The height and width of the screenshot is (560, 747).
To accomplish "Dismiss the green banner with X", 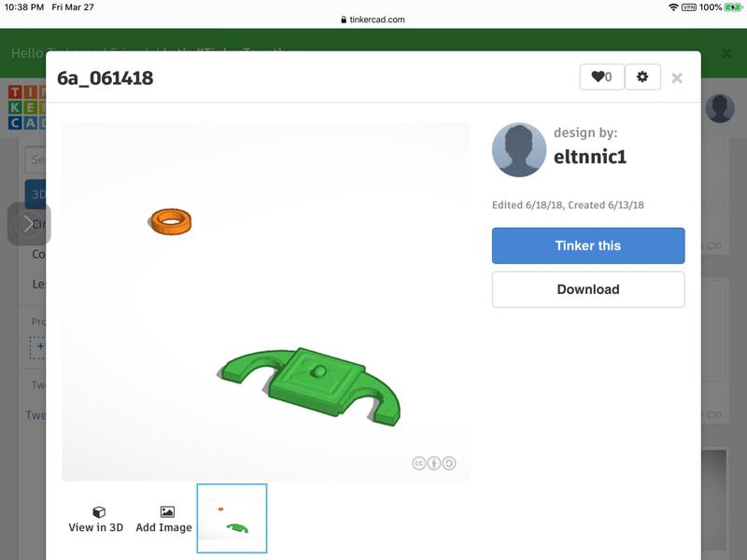I will tap(726, 53).
